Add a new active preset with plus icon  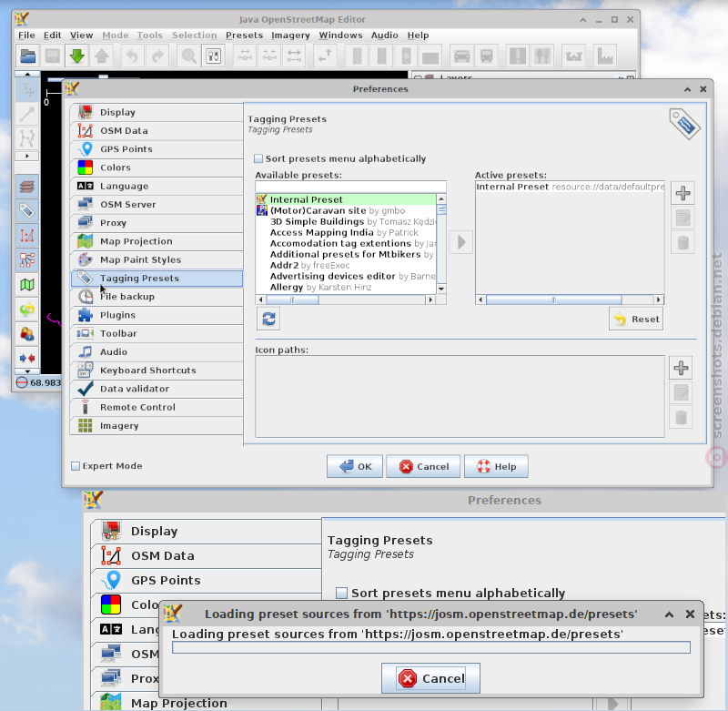click(x=683, y=193)
